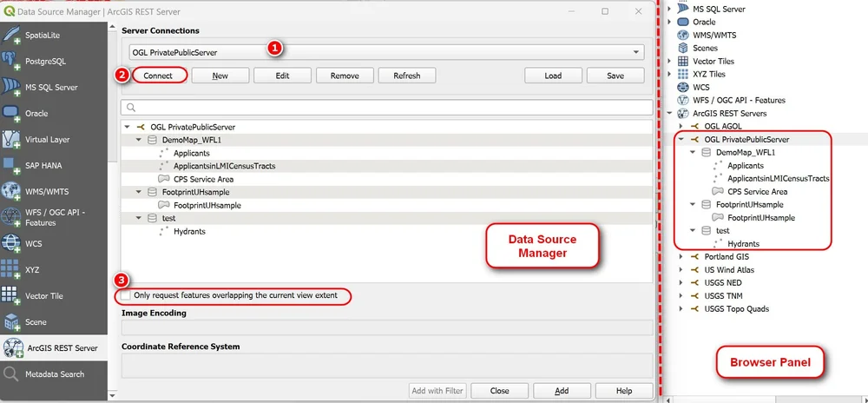Click ArcGIS REST Servers icon in Browser panel

pos(682,113)
